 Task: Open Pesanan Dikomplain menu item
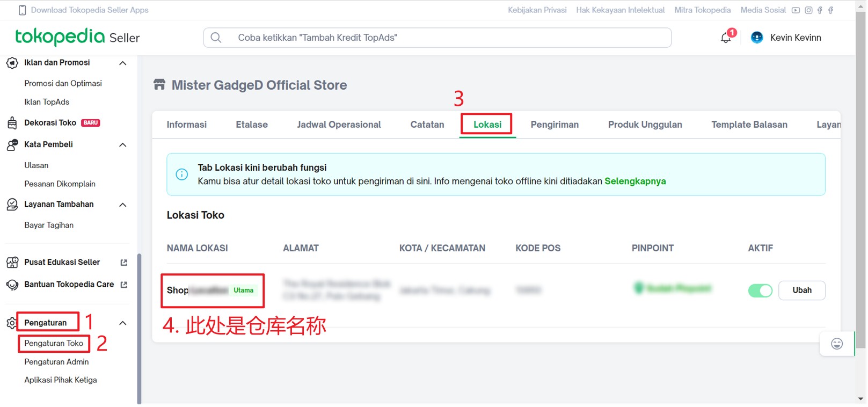click(x=60, y=184)
